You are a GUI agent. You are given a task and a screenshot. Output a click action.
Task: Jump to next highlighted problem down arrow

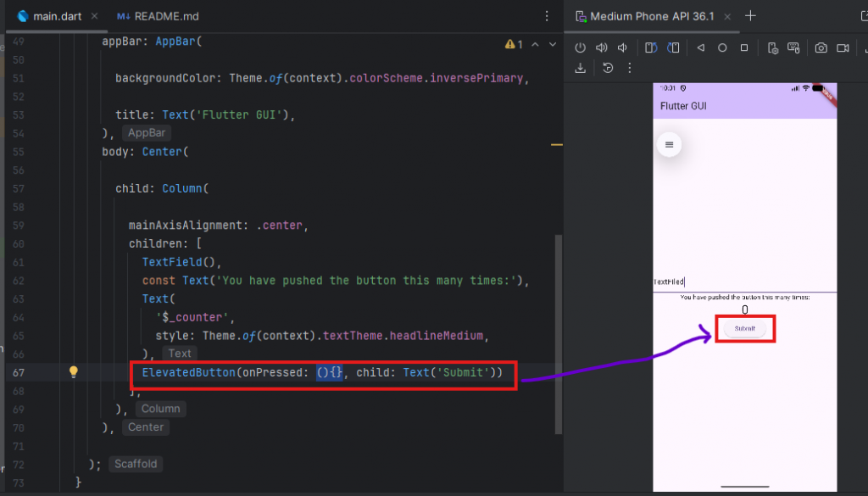[553, 44]
